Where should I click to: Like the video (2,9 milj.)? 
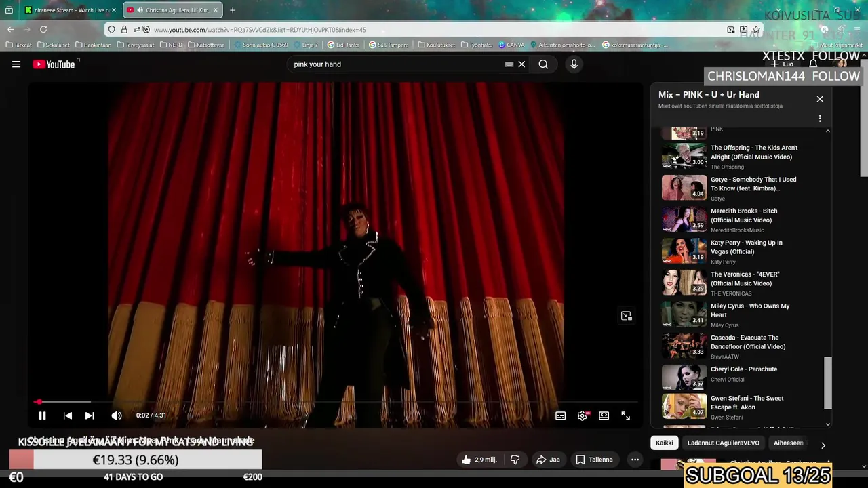point(479,460)
